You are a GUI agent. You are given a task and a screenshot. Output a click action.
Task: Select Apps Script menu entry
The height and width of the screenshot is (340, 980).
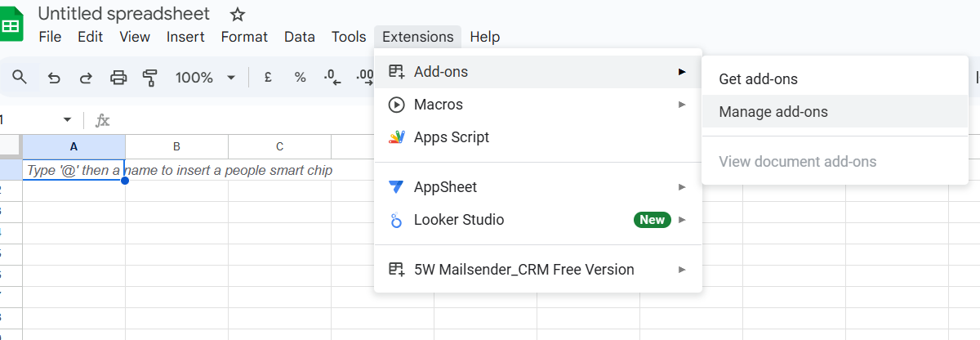(538, 137)
